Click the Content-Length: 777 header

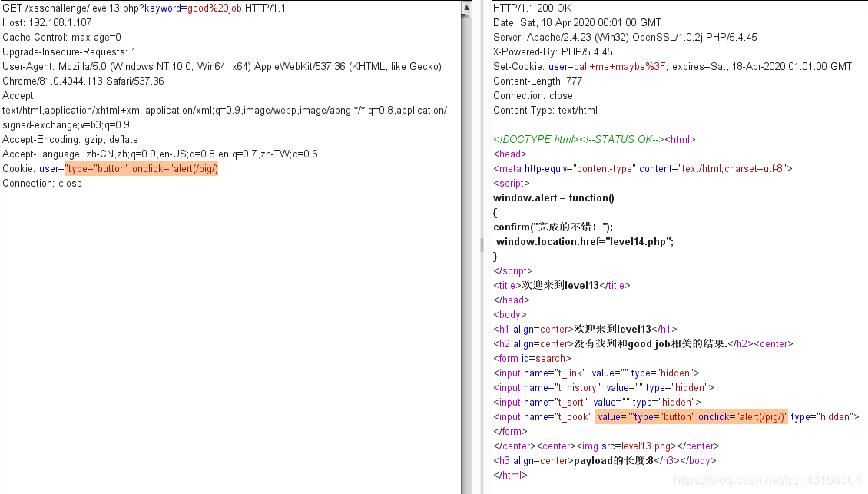tap(538, 81)
